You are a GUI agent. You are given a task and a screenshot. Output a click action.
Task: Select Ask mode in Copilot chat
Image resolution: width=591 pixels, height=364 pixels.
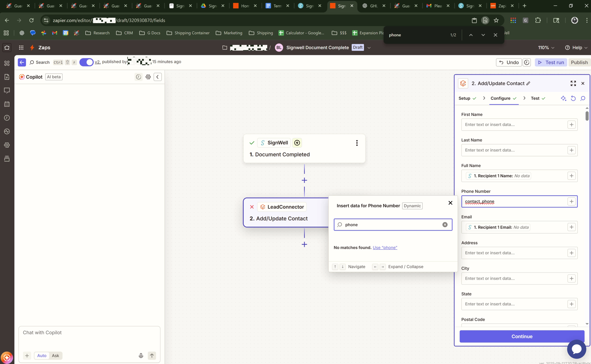tap(55, 355)
